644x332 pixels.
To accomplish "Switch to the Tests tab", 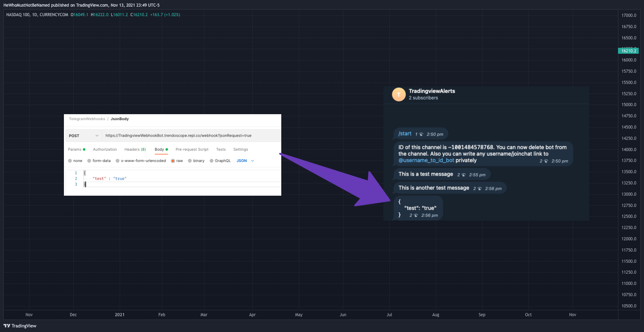I will tap(221, 150).
